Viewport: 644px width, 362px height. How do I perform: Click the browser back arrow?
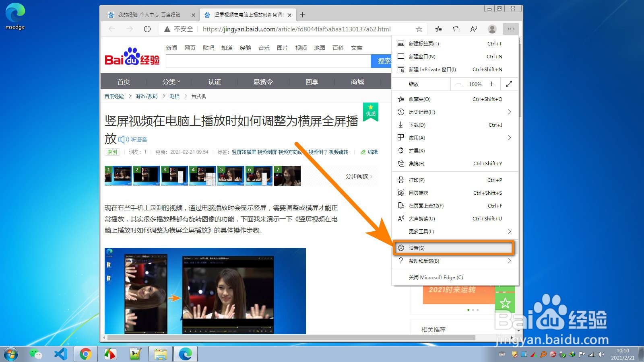click(112, 29)
